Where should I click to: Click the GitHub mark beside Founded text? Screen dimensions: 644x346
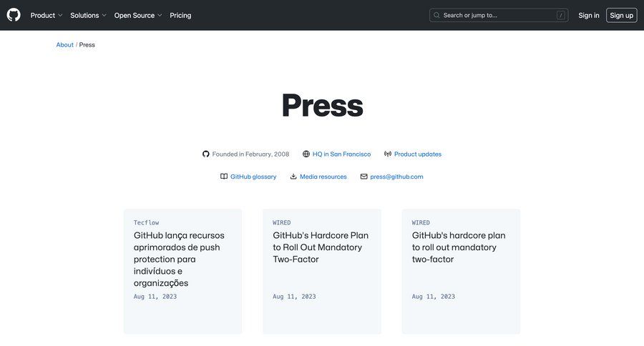pyautogui.click(x=206, y=154)
